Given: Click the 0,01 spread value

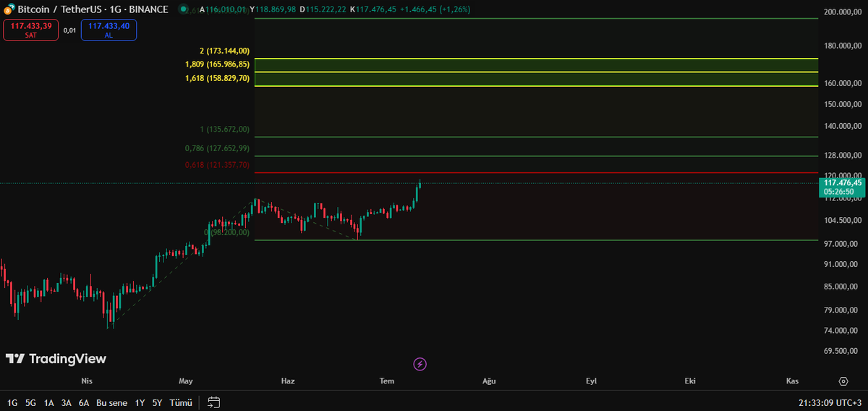Looking at the screenshot, I should tap(69, 30).
